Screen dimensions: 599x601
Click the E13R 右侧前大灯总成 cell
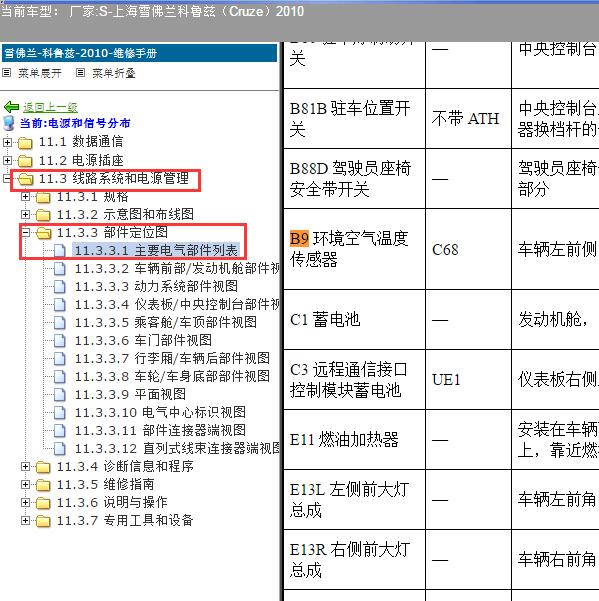pyautogui.click(x=354, y=560)
